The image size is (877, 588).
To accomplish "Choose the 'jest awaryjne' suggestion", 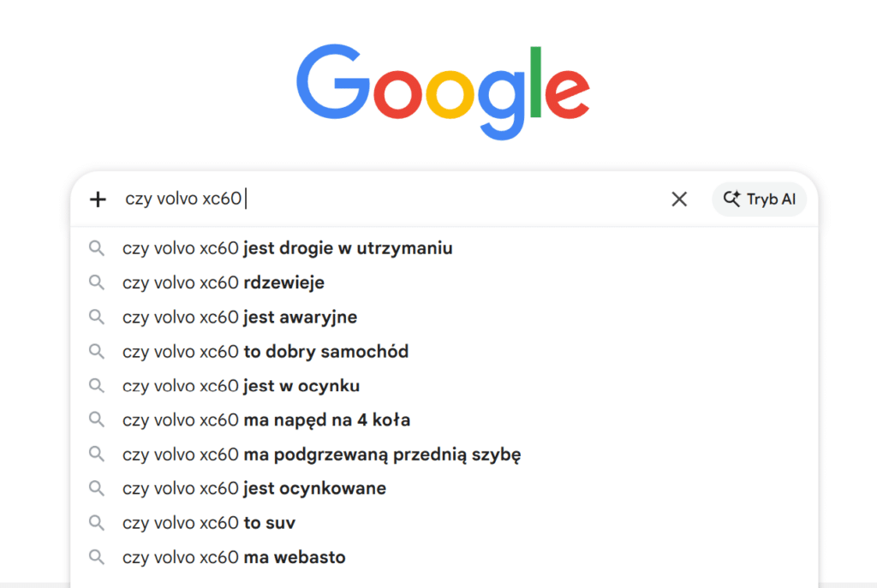I will click(x=240, y=317).
